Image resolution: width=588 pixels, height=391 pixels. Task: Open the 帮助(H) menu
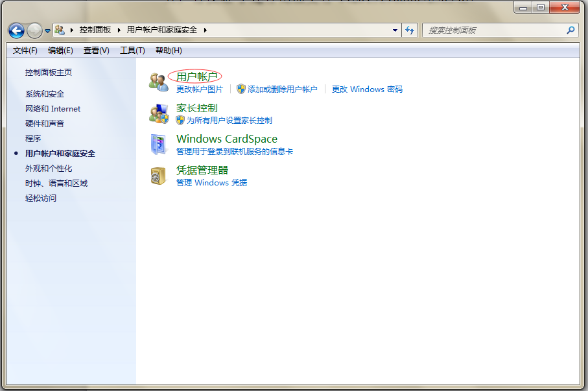pos(169,51)
